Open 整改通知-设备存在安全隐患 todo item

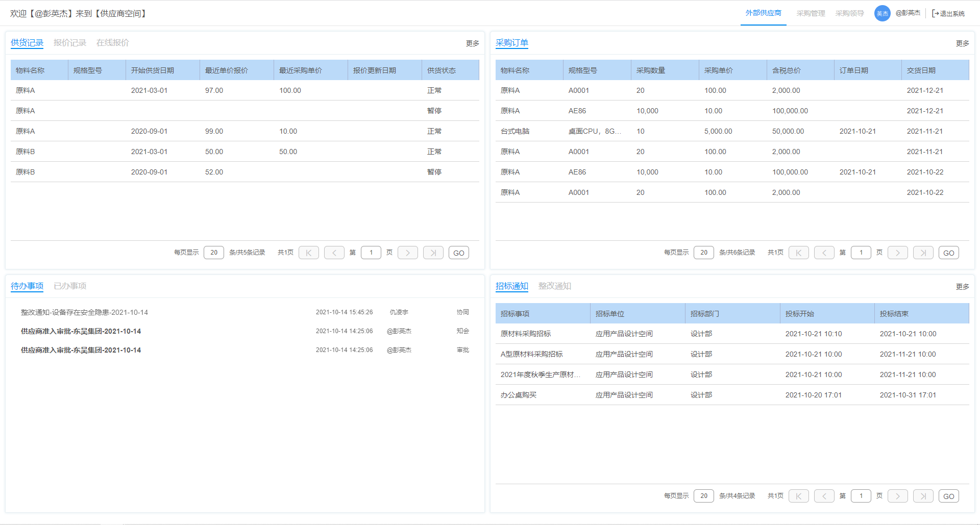(x=84, y=312)
